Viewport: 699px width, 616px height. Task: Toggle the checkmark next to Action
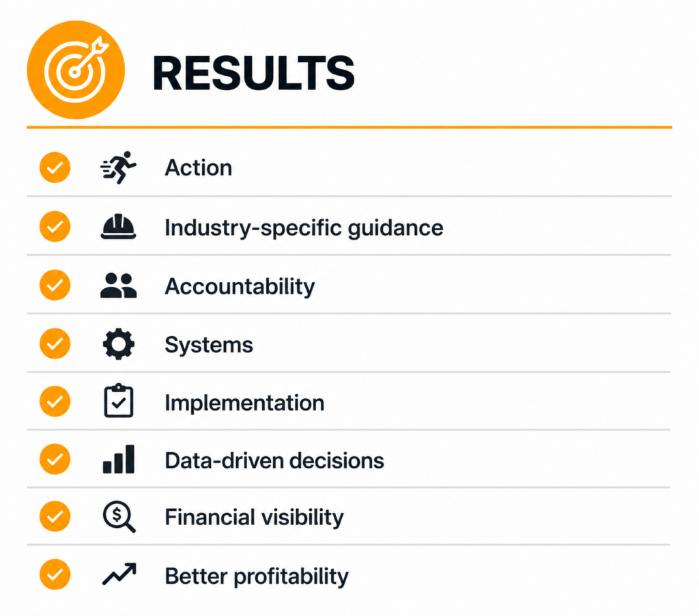[x=55, y=168]
